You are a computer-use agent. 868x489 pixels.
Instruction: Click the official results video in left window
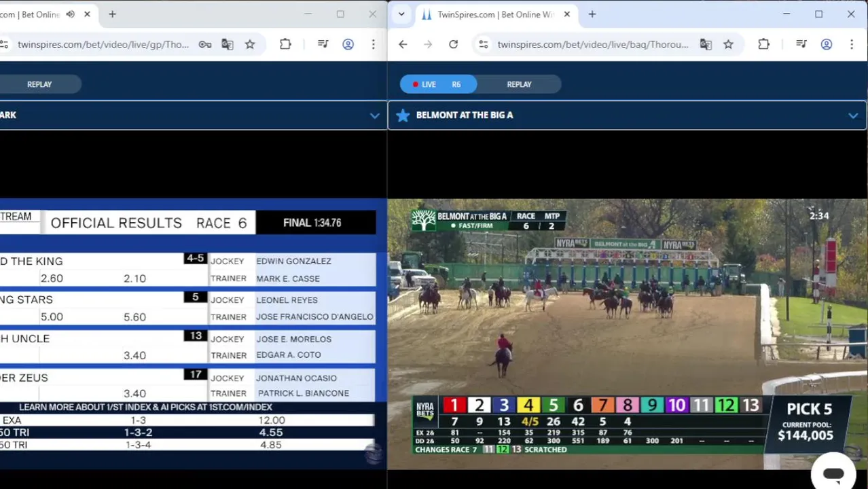pyautogui.click(x=194, y=333)
